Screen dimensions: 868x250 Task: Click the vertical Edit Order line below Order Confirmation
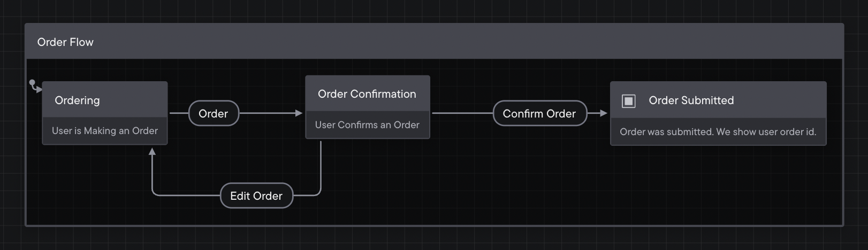321,166
